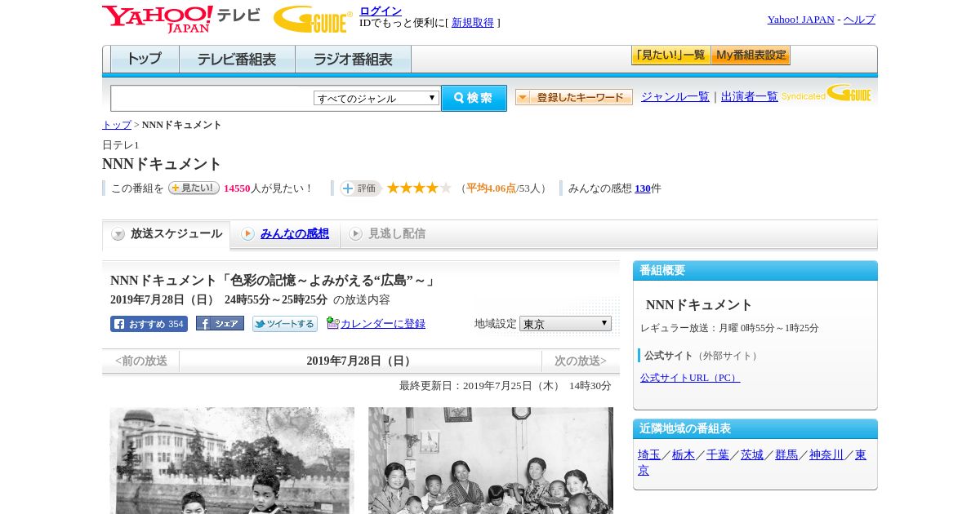The width and height of the screenshot is (980, 514).
Task: Open the ヘルプ link
Action: [859, 20]
